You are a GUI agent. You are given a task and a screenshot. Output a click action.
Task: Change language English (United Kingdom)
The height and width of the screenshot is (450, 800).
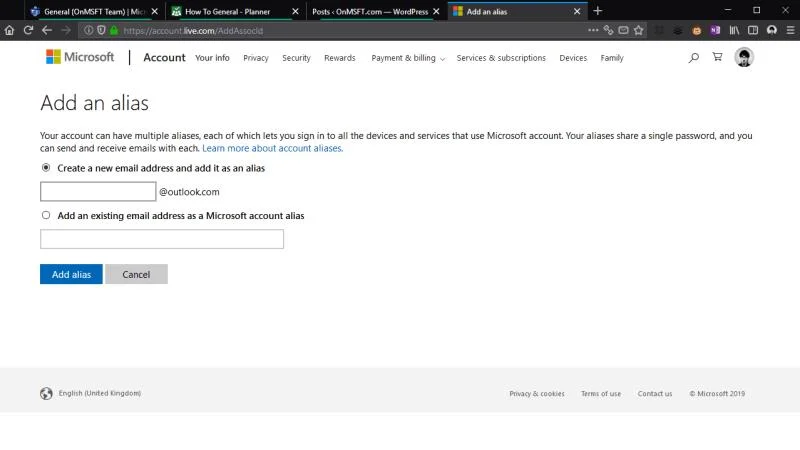tap(100, 393)
